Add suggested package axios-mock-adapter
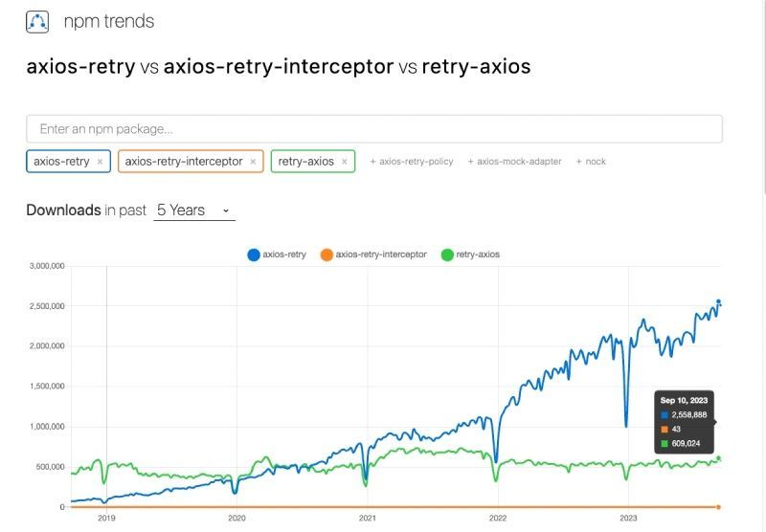Image resolution: width=766 pixels, height=532 pixels. [x=514, y=162]
